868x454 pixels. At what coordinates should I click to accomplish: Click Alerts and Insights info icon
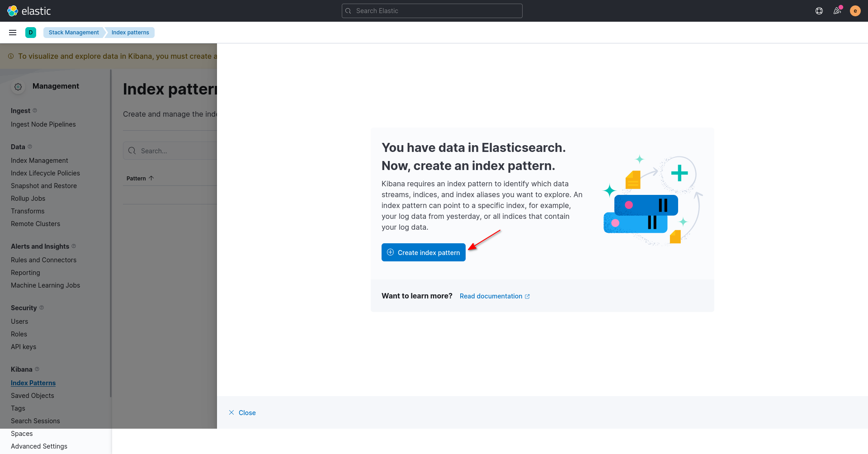click(x=74, y=246)
